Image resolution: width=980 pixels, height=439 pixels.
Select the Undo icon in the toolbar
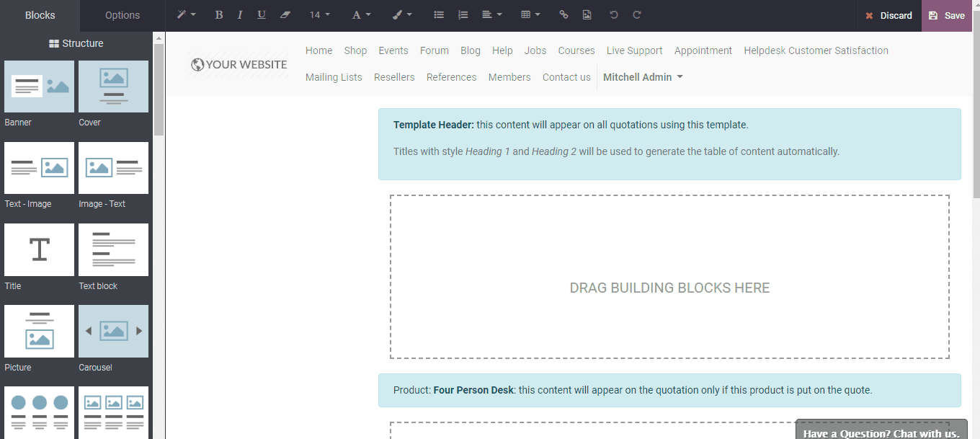613,14
